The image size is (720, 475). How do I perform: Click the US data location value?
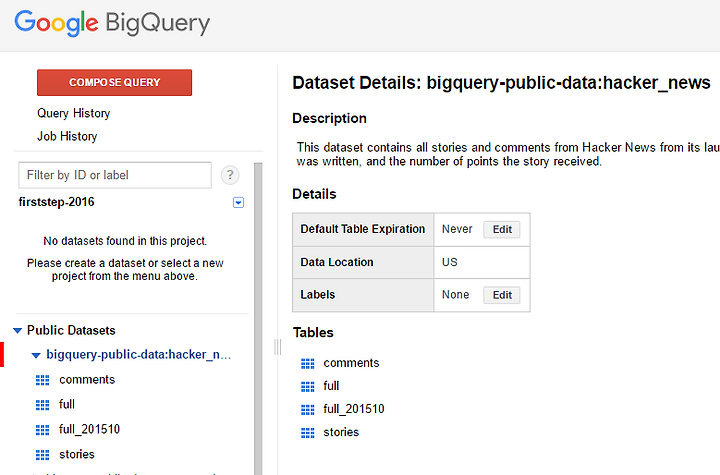(450, 262)
